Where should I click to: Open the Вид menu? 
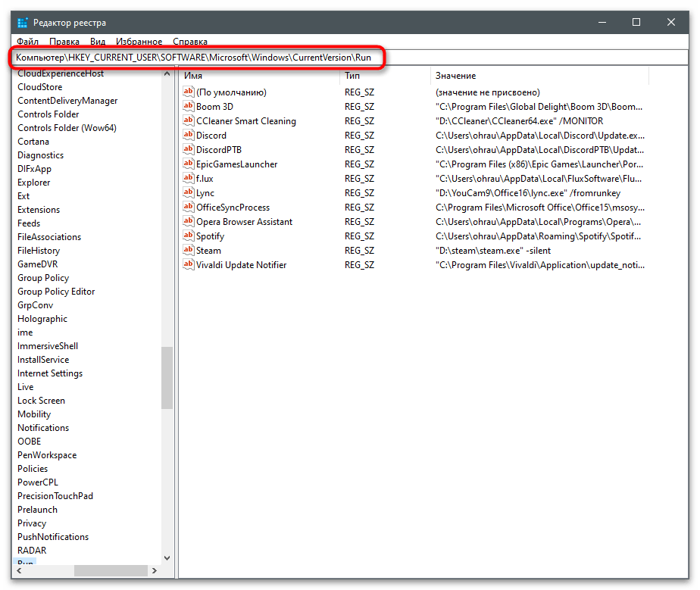pyautogui.click(x=98, y=42)
